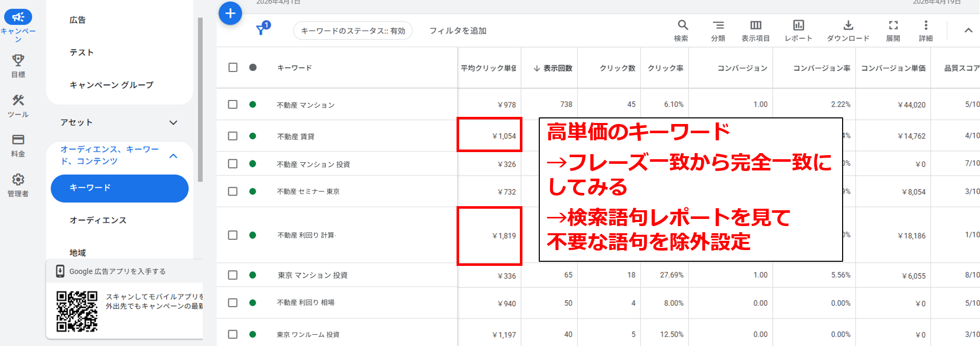Check the box for 不動産 マンション row

(x=233, y=105)
